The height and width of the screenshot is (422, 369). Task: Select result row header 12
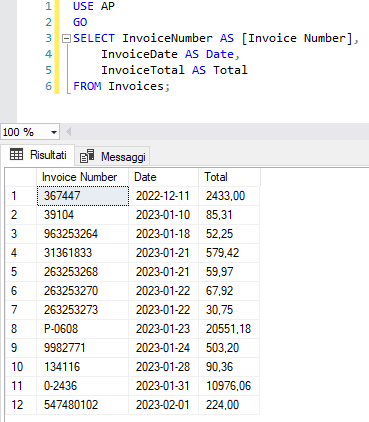21,405
